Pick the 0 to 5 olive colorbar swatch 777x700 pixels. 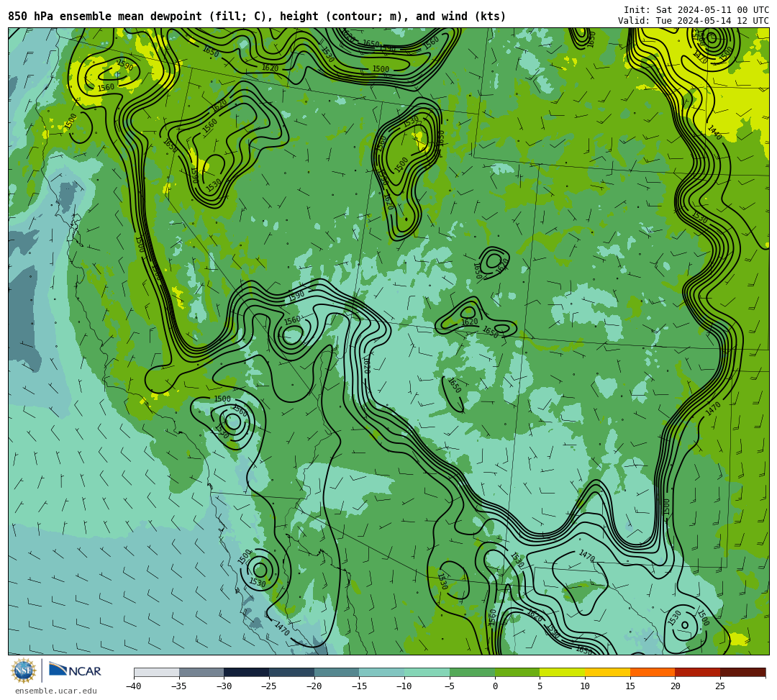click(x=517, y=672)
